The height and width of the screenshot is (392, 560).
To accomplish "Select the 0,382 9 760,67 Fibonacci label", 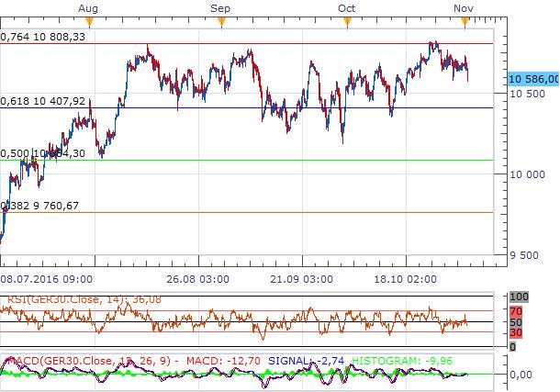I will (40, 206).
